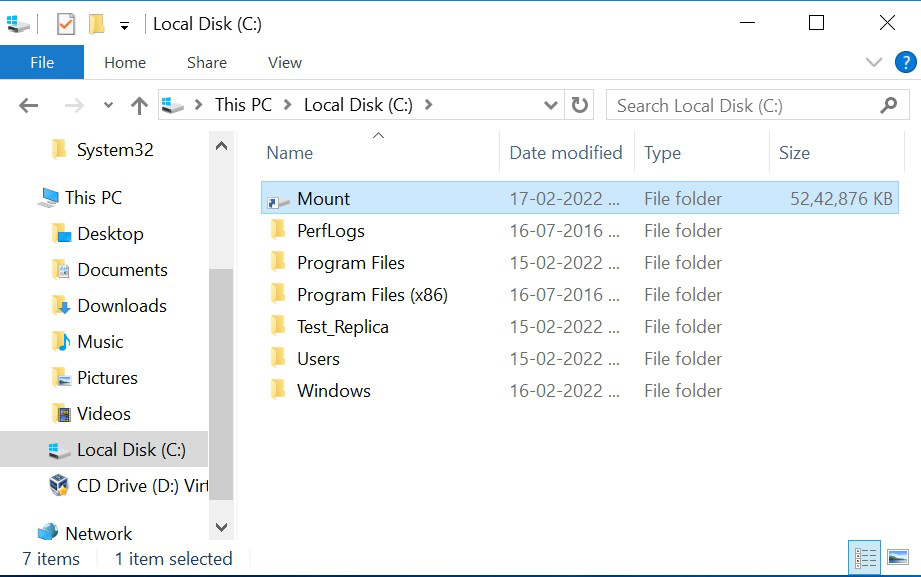The width and height of the screenshot is (921, 577).
Task: Go up one level with Up arrow
Action: coord(140,105)
